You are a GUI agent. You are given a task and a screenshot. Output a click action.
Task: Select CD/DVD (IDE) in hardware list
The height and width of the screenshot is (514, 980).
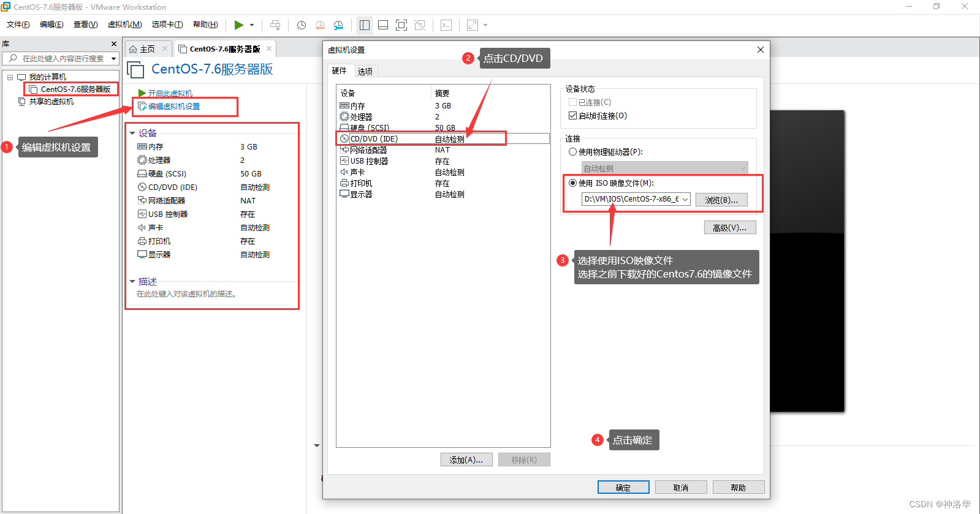point(443,139)
